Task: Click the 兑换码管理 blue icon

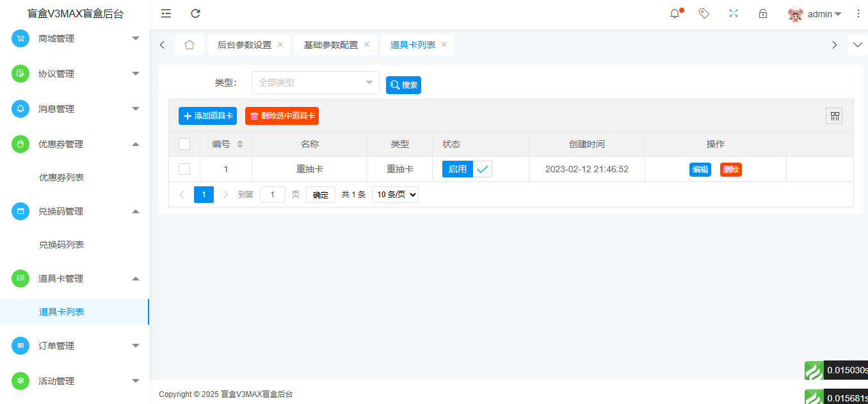Action: point(20,211)
